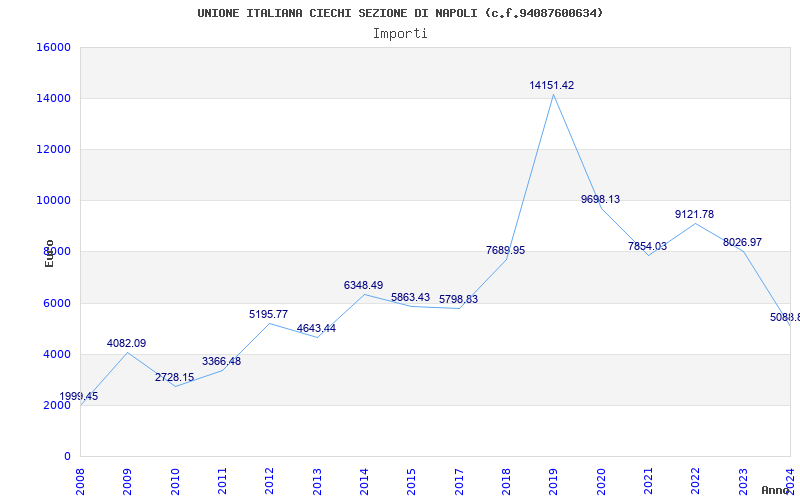The width and height of the screenshot is (800, 500).
Task: Click the Euro y-axis title
Action: pyautogui.click(x=49, y=254)
